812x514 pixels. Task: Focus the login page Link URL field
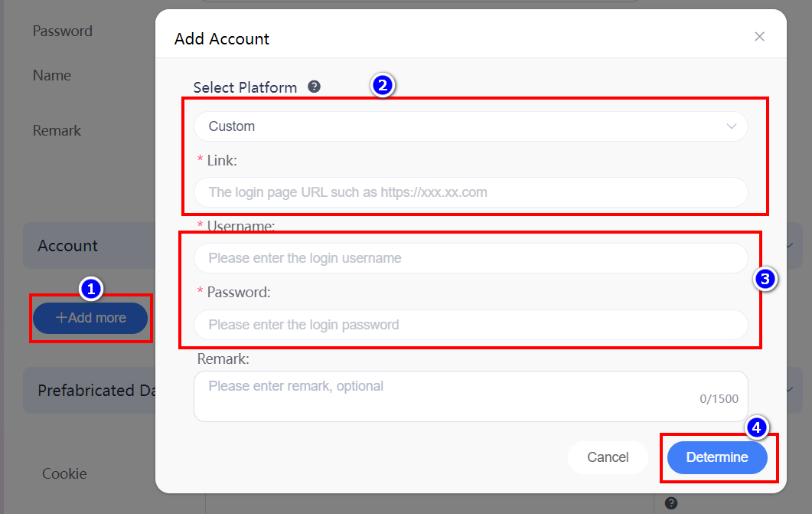(x=471, y=192)
